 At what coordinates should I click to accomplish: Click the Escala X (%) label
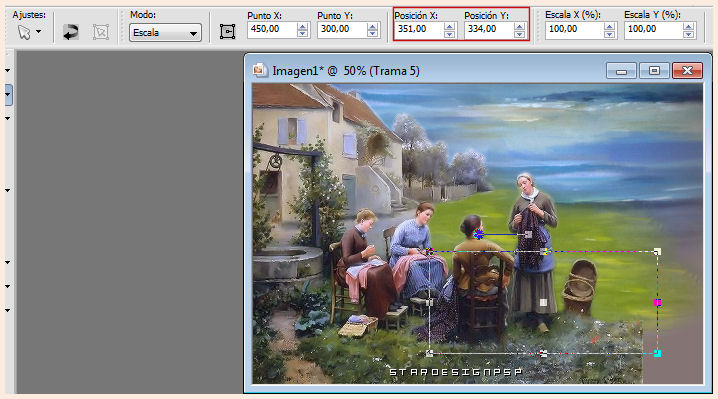[x=572, y=15]
